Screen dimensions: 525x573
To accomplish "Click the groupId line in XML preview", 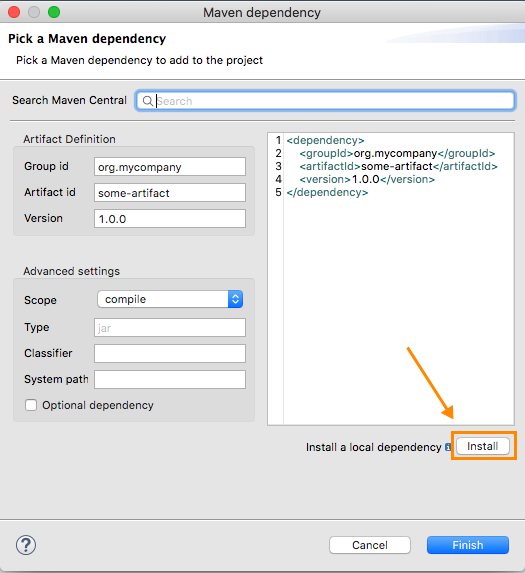I will (397, 153).
